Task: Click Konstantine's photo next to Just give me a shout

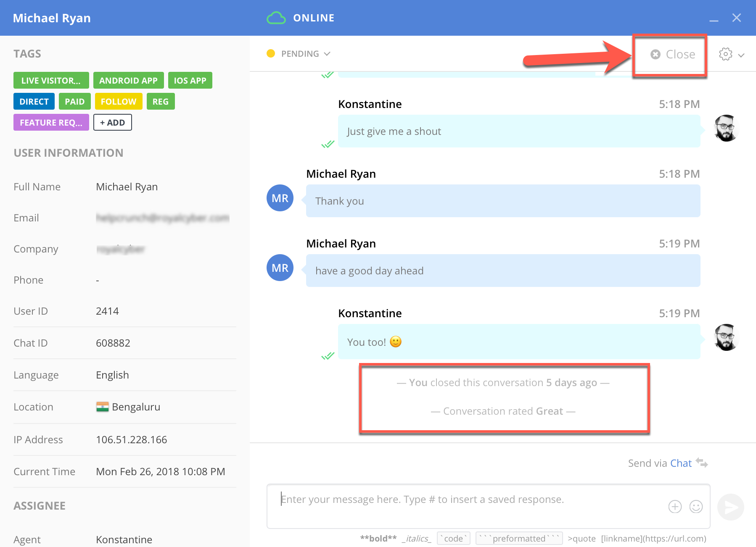Action: pos(726,128)
